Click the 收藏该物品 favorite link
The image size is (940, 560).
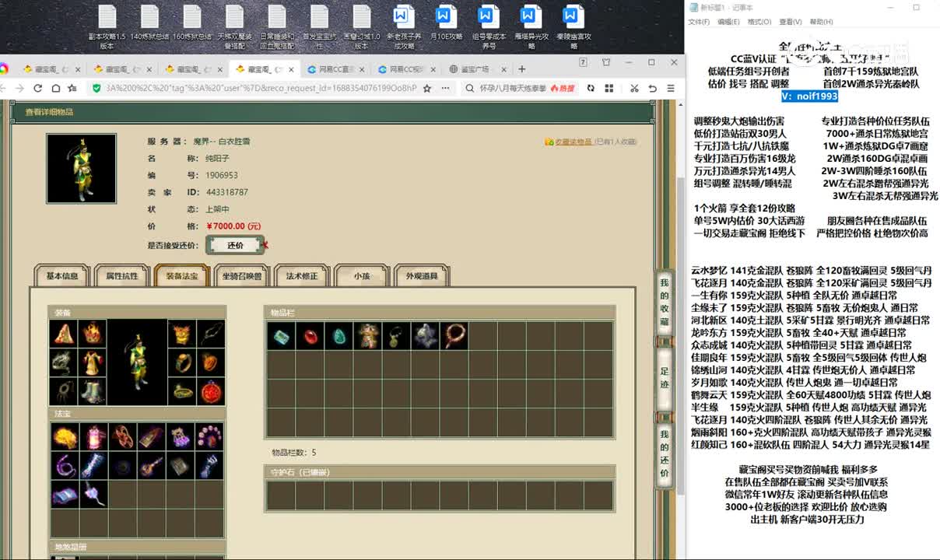click(573, 142)
